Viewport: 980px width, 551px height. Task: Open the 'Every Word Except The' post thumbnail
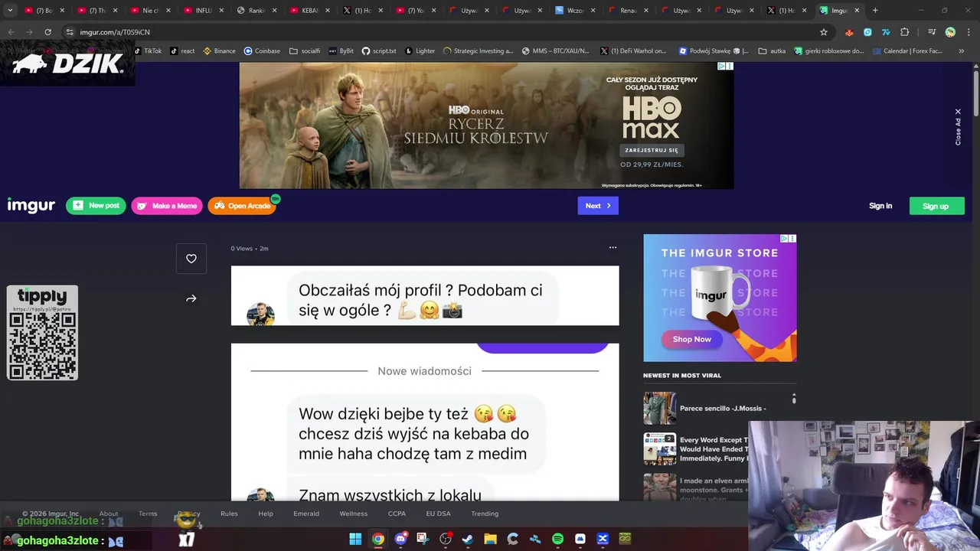coord(659,448)
